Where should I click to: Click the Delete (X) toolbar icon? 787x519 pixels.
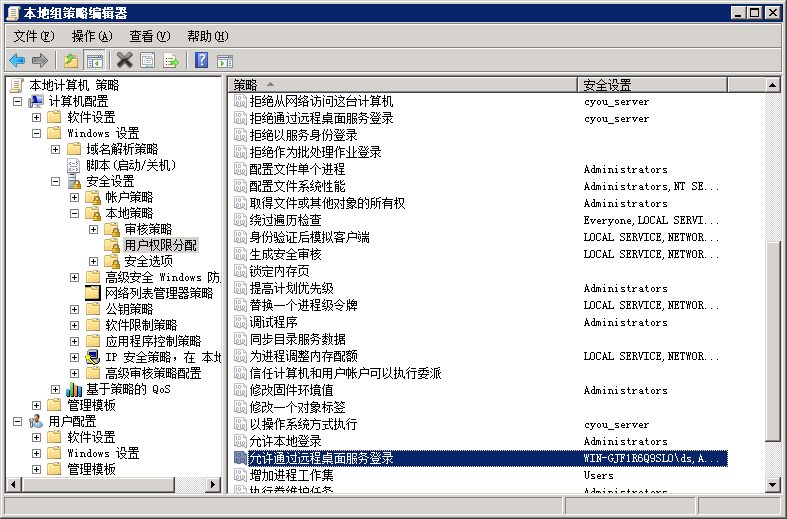(x=124, y=61)
